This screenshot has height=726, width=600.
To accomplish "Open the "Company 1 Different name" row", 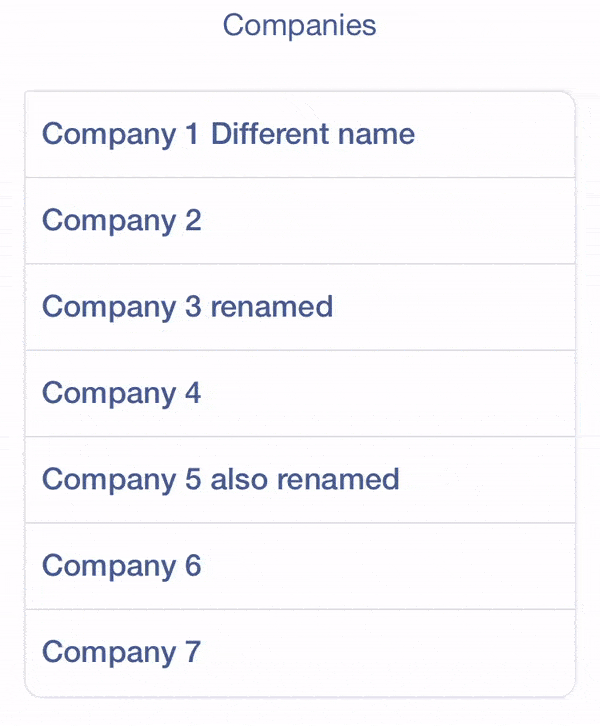I will tap(300, 134).
